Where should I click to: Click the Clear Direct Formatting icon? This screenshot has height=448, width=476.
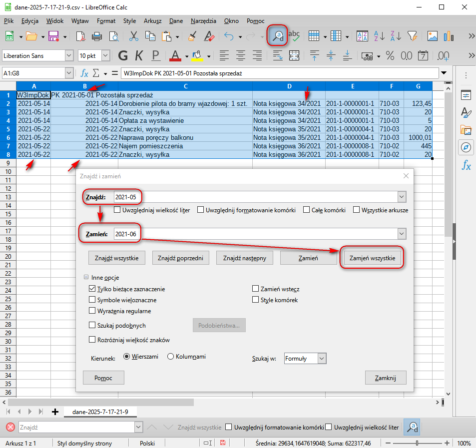pos(209,36)
